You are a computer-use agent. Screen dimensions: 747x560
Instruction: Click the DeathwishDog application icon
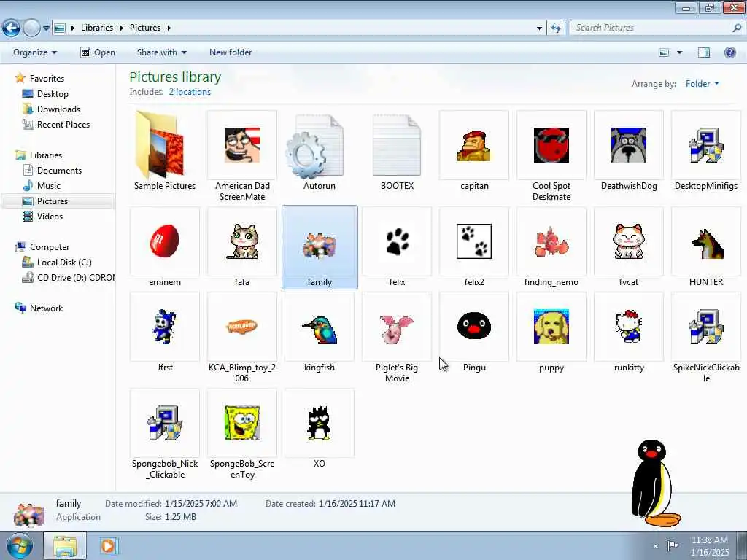click(x=628, y=145)
